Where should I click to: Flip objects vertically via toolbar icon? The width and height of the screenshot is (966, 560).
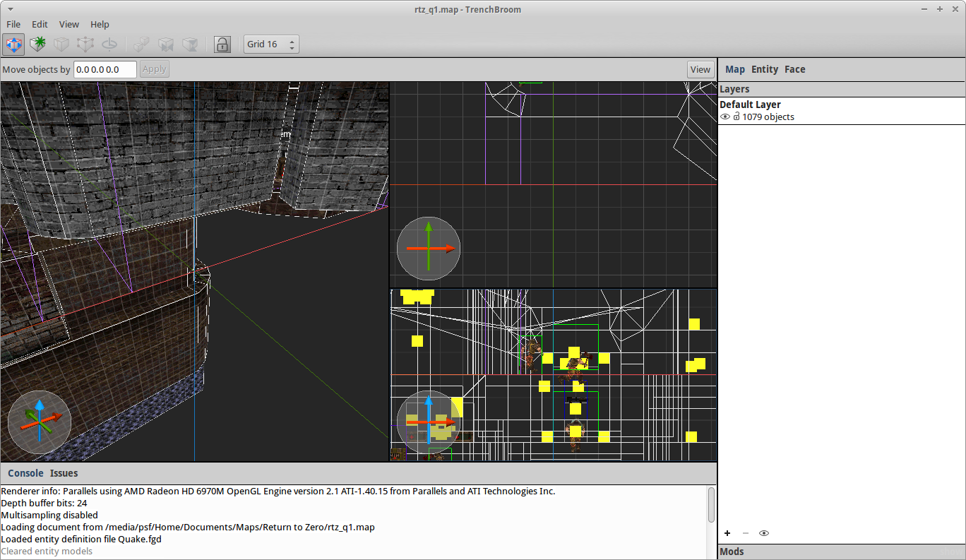point(189,44)
